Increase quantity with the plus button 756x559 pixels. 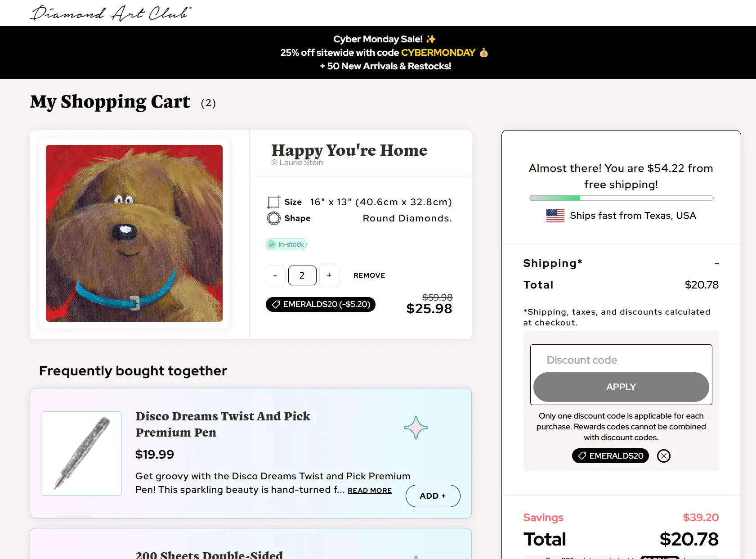click(x=329, y=275)
